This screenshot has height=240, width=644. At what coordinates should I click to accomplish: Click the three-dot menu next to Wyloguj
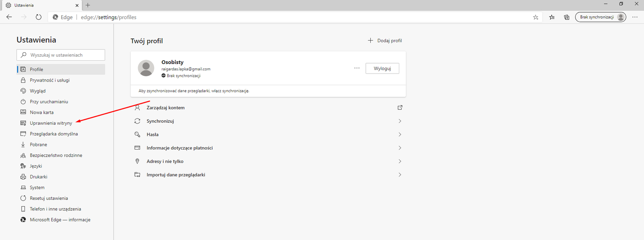(357, 68)
